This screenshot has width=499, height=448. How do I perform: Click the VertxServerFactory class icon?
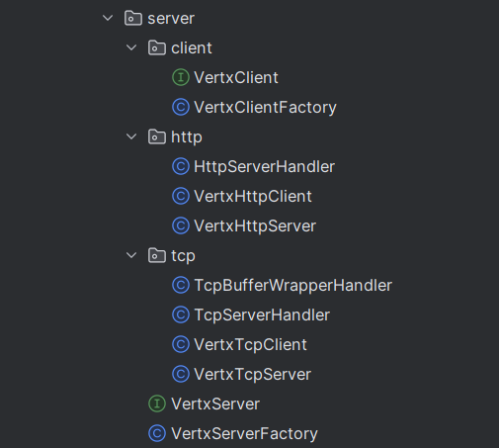coord(157,433)
